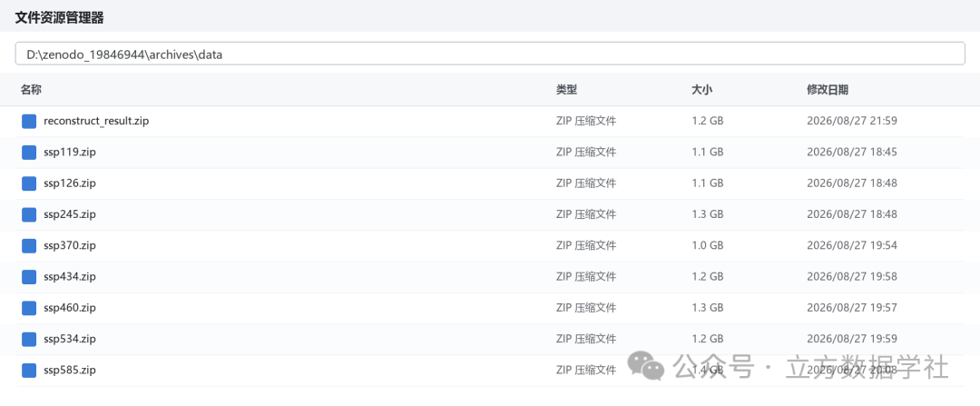Click the ssp126.zip archive icon
The width and height of the screenshot is (980, 406).
coord(29,183)
